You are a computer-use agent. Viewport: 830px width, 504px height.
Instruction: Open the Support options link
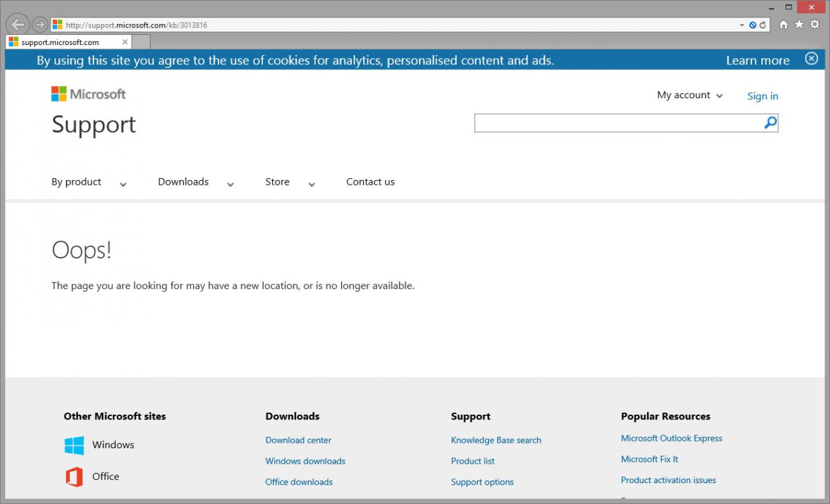point(482,482)
